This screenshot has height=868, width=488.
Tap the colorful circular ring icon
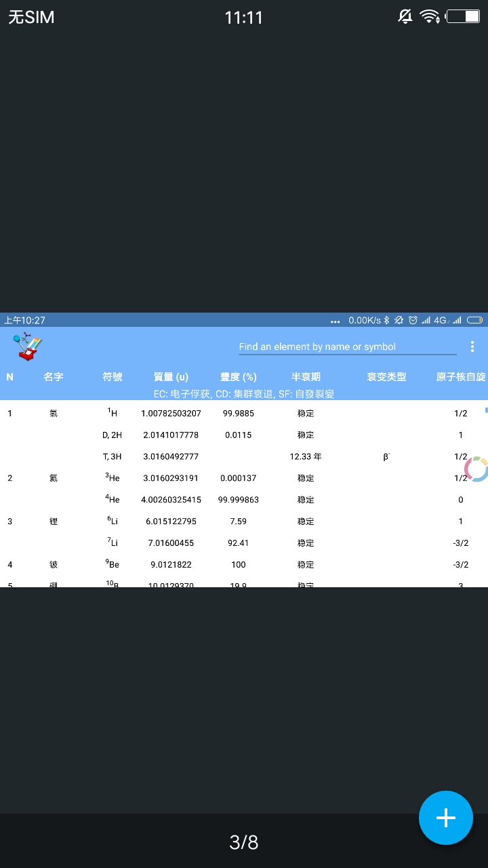[476, 469]
